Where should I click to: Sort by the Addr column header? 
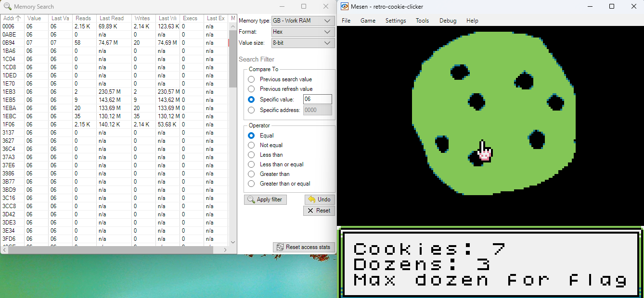12,18
